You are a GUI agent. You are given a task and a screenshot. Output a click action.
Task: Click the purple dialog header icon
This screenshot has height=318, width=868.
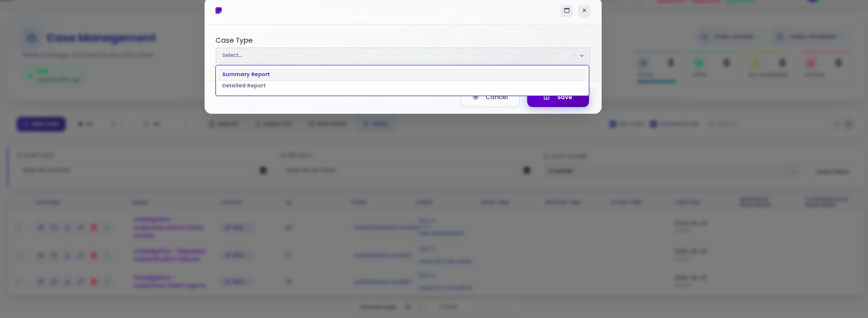(x=219, y=10)
